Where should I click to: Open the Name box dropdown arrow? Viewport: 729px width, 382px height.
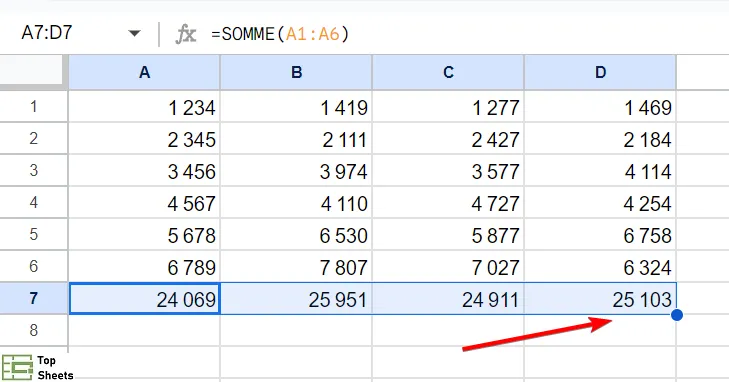pyautogui.click(x=134, y=33)
